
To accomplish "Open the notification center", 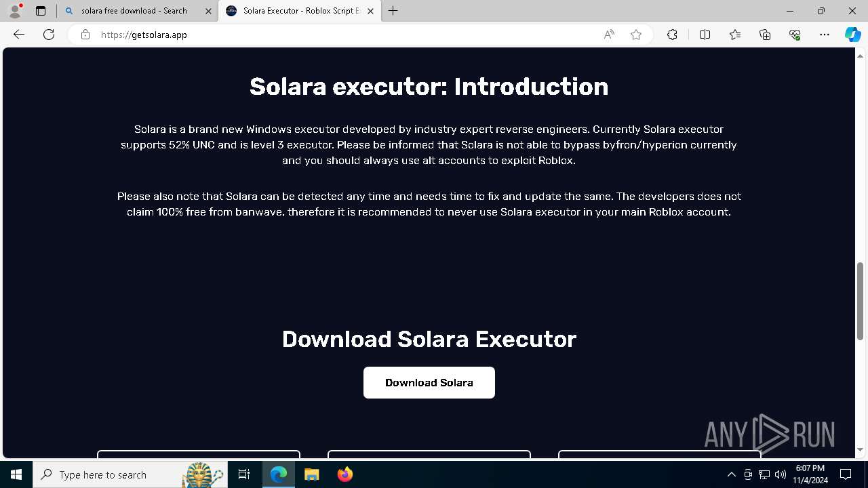I will click(846, 474).
